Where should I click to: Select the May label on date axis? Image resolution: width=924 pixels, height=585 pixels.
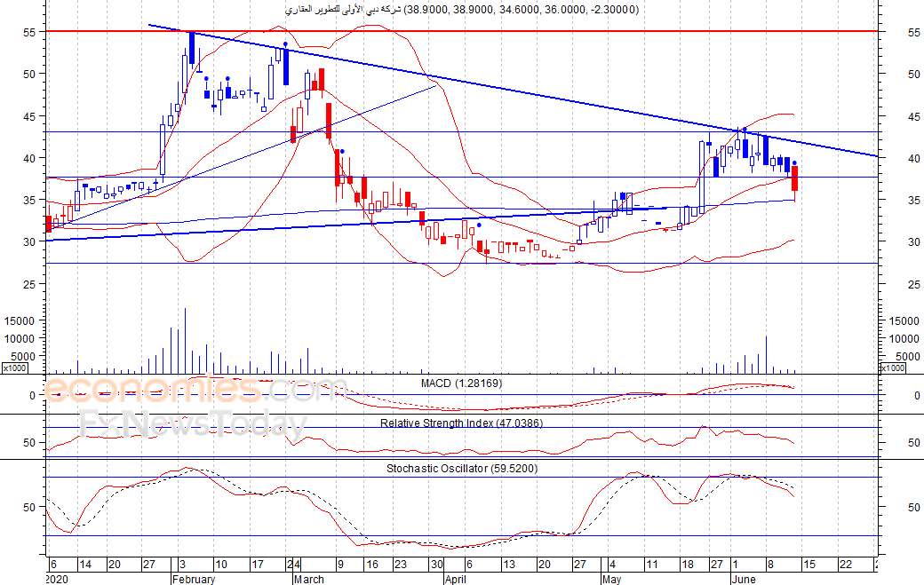pyautogui.click(x=611, y=579)
